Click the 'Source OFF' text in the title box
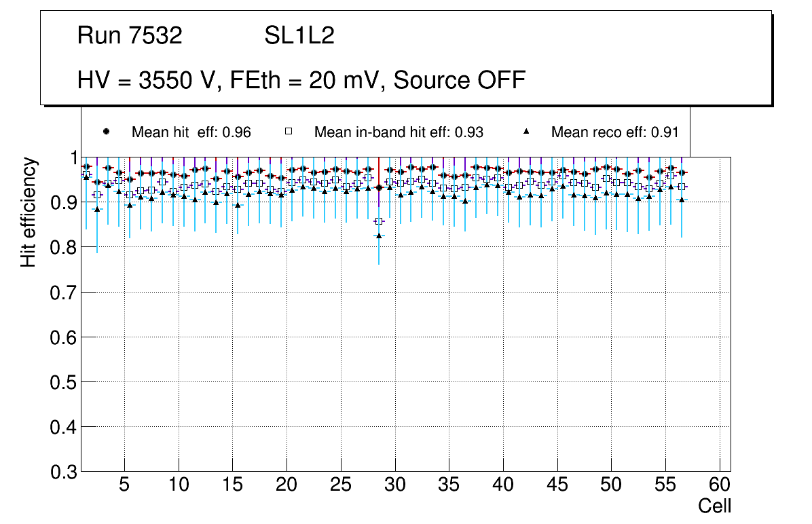Screen dimensions: 812x524 [x=460, y=80]
